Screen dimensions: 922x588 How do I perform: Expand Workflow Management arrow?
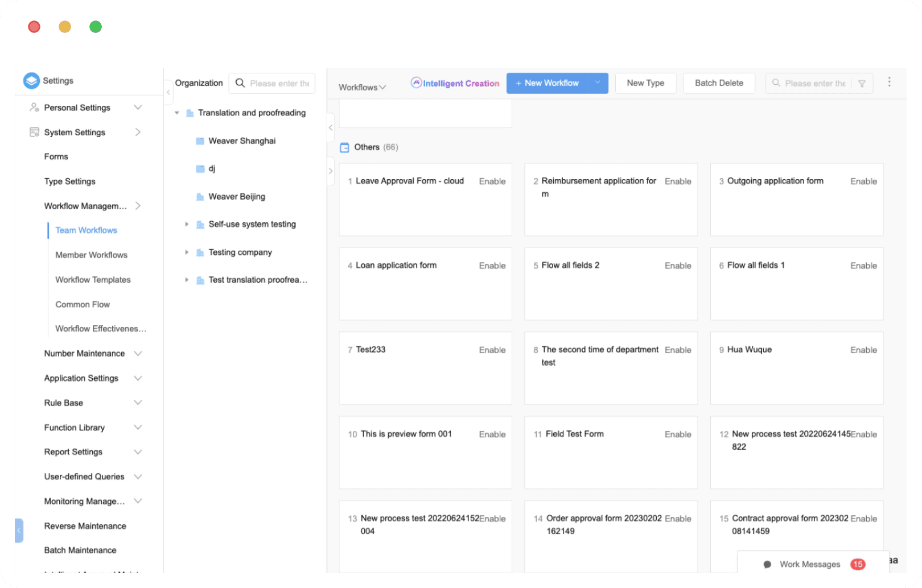[138, 206]
